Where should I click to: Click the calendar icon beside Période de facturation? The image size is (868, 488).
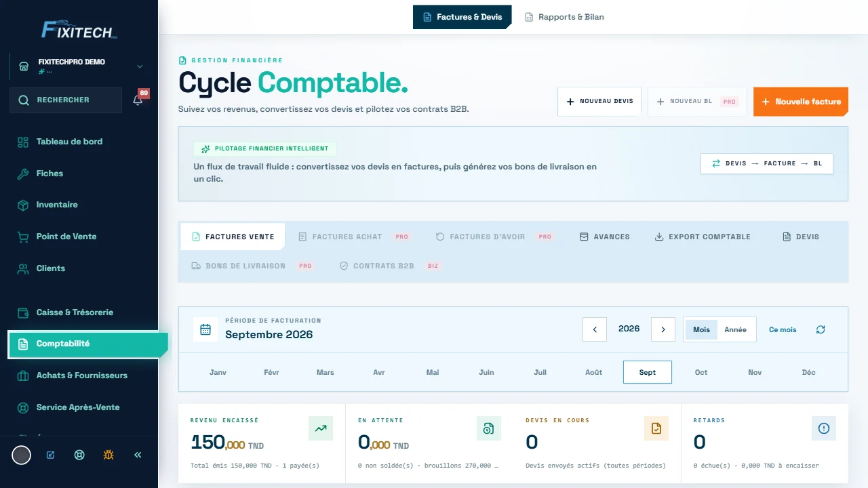205,330
